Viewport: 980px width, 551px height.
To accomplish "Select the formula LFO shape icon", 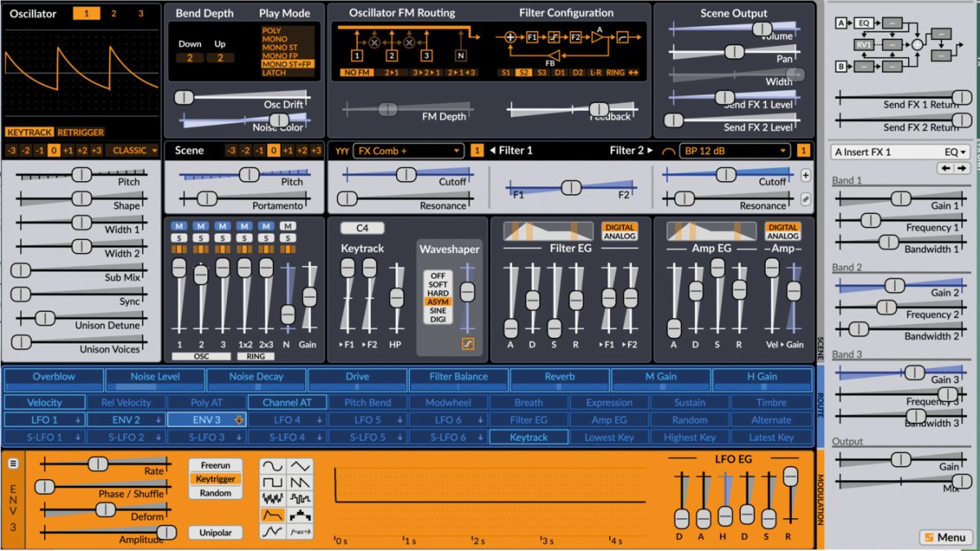I will (300, 531).
